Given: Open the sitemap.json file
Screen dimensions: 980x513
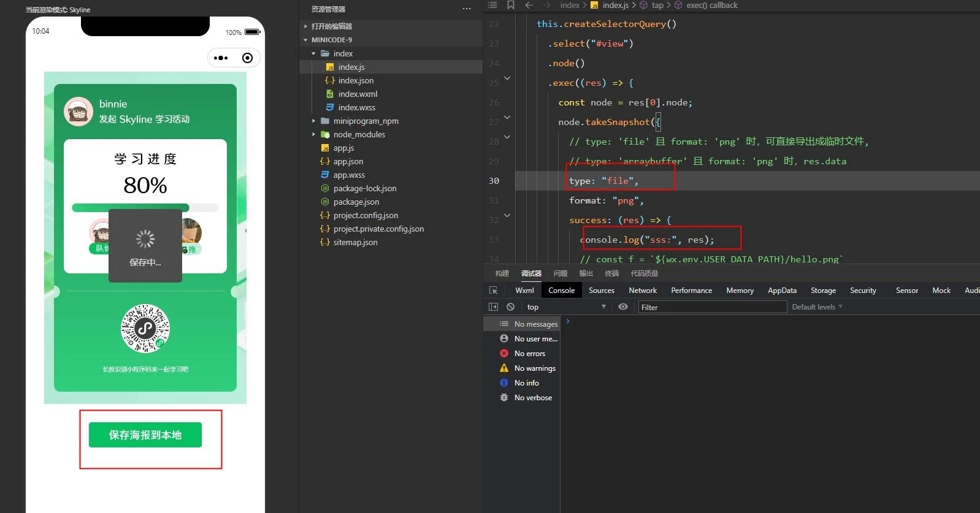Looking at the screenshot, I should (x=391, y=242).
